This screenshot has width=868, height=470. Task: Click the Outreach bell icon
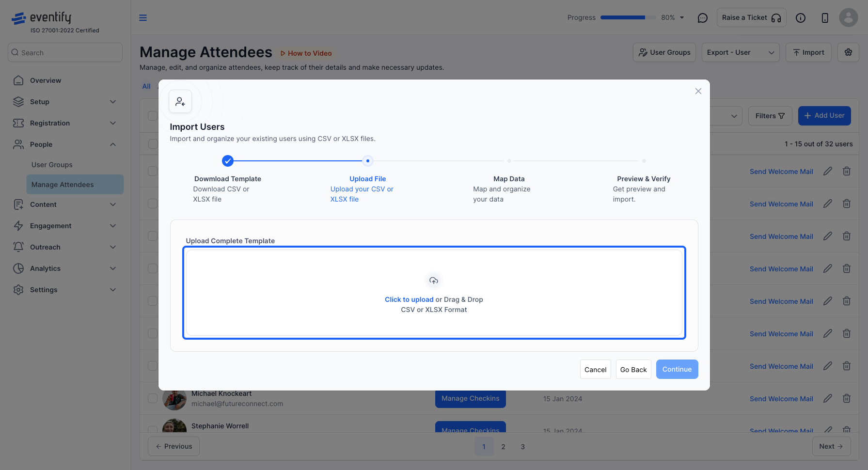click(x=18, y=247)
